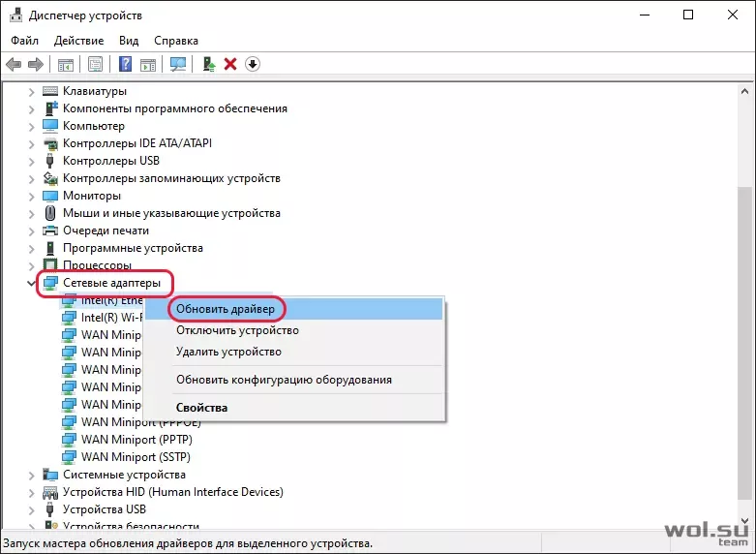Open the Вид menu
Screen dimensions: 756x554
(129, 41)
